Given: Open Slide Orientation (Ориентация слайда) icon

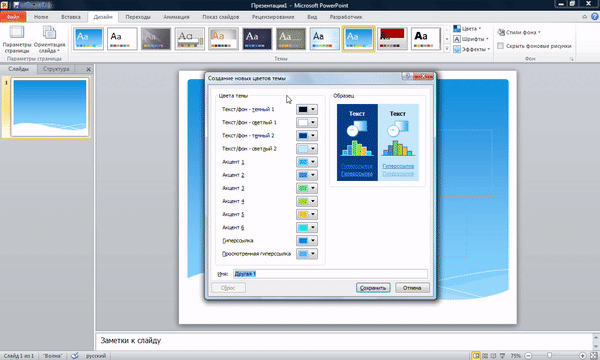Looking at the screenshot, I should tap(49, 39).
